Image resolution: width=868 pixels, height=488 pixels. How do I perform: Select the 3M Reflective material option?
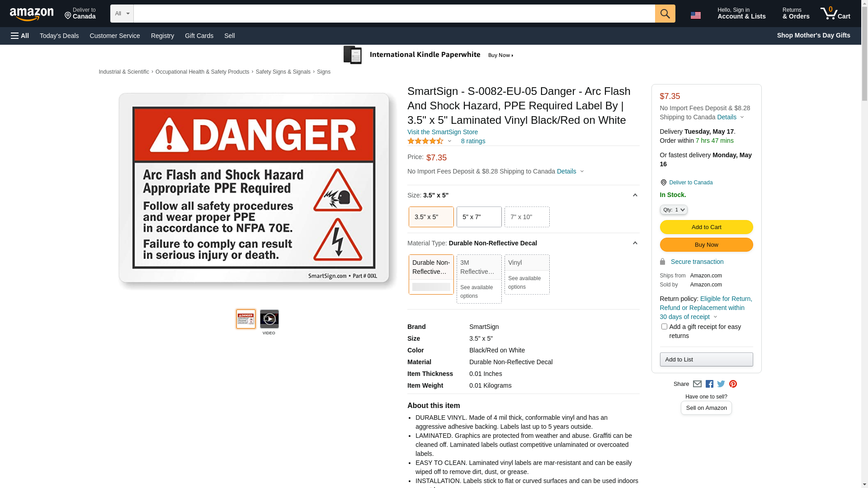pyautogui.click(x=479, y=279)
